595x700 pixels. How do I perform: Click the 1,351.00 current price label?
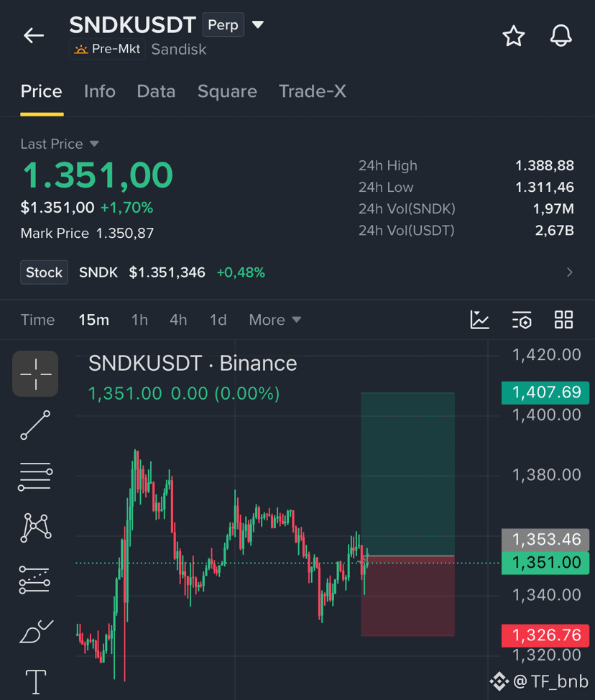(x=545, y=563)
